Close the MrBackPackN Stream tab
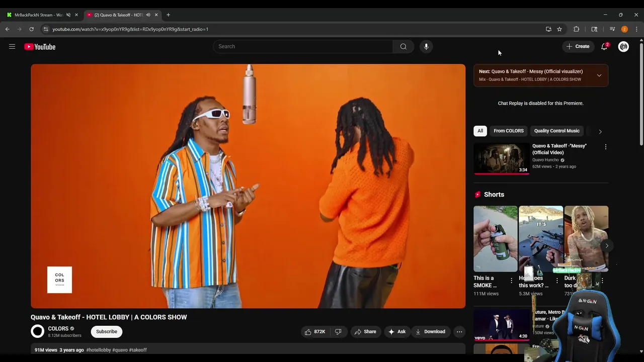Viewport: 644px width, 362px height. point(76,15)
